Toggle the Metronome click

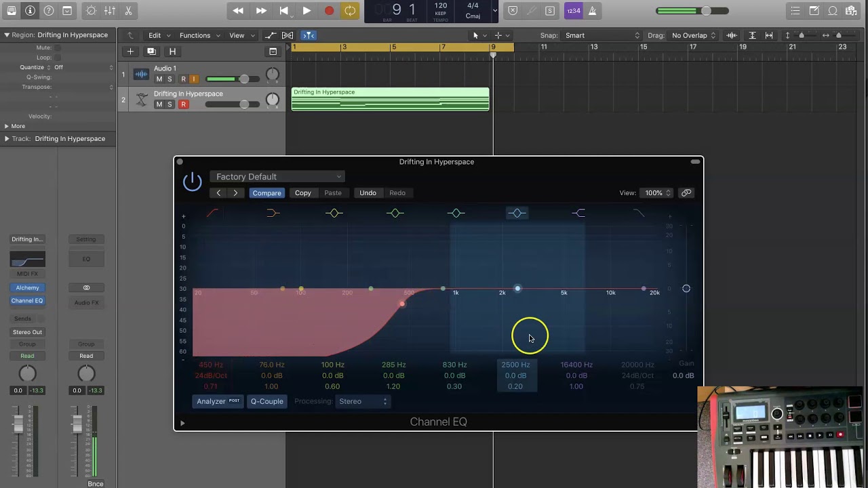click(x=592, y=11)
